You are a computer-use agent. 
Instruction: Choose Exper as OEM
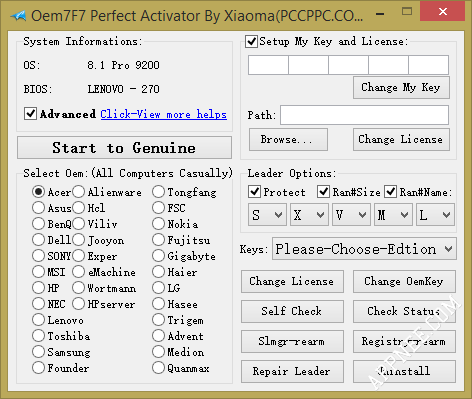78,256
